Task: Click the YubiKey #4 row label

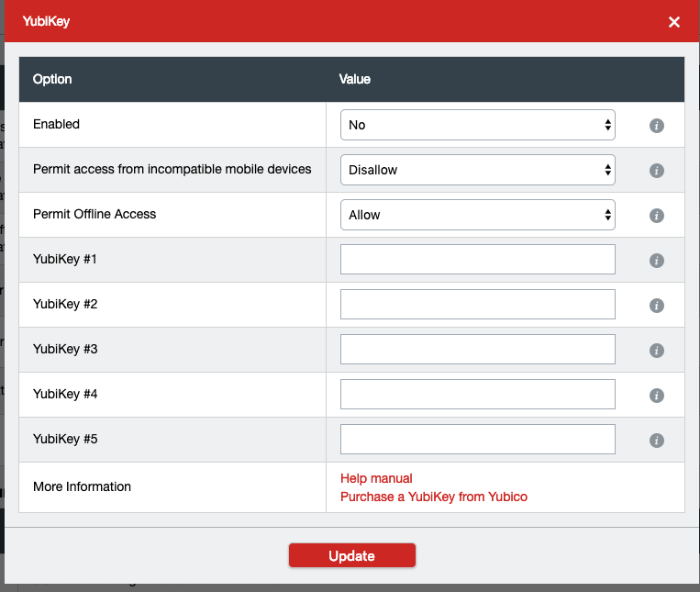Action: coord(65,395)
